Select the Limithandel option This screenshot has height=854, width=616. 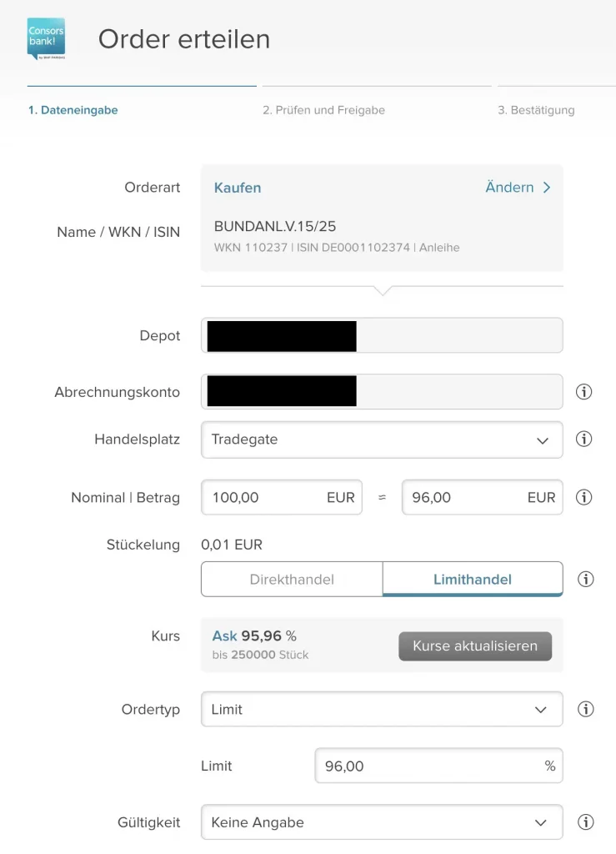tap(473, 579)
